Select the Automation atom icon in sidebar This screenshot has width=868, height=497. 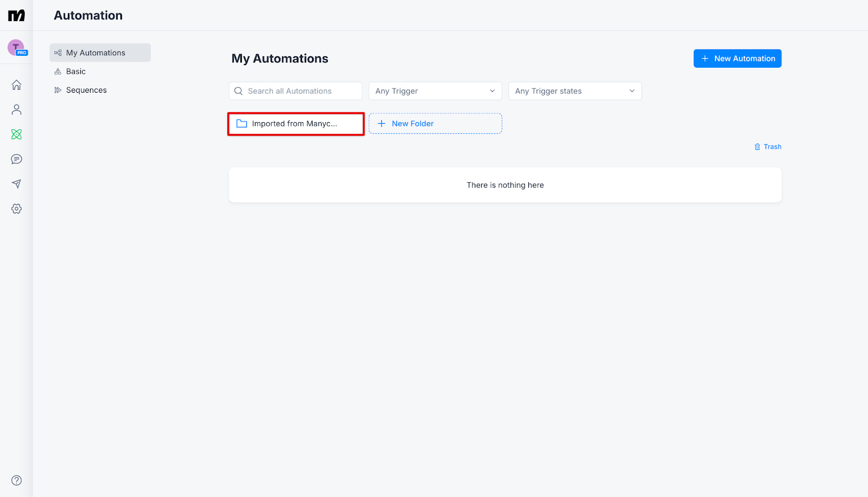pyautogui.click(x=16, y=135)
